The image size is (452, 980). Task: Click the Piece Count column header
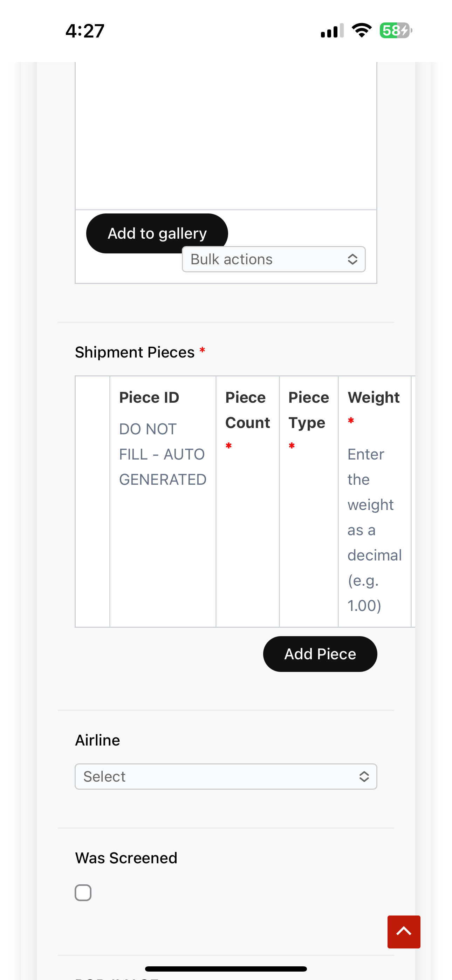(x=248, y=410)
